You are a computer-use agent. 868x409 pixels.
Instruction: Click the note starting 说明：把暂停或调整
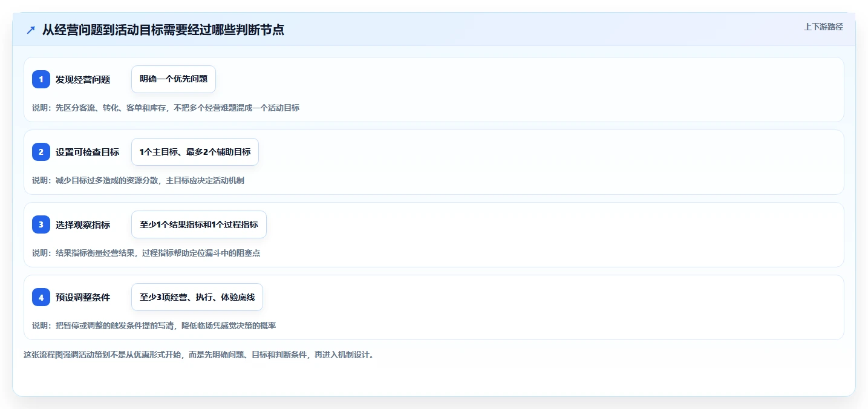pos(154,326)
